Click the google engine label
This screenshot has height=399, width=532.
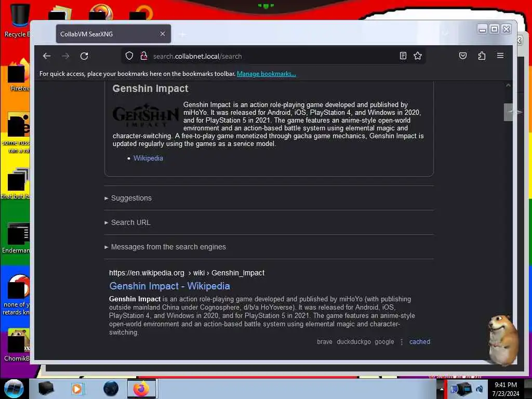pos(384,342)
